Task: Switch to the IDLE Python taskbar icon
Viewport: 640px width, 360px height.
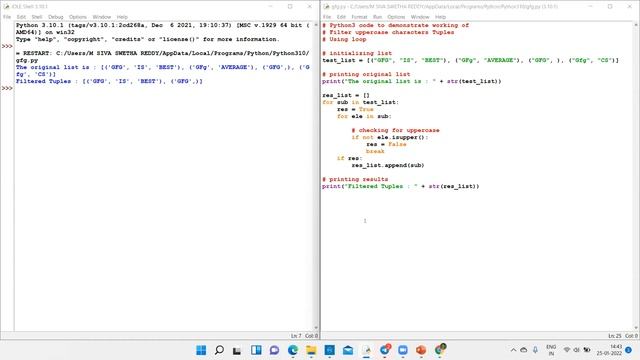Action: click(x=366, y=350)
